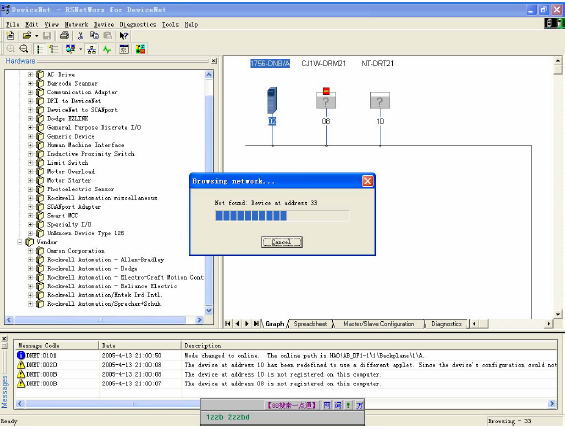Close the Messages pane with its X
The height and width of the screenshot is (429, 565).
click(4, 339)
